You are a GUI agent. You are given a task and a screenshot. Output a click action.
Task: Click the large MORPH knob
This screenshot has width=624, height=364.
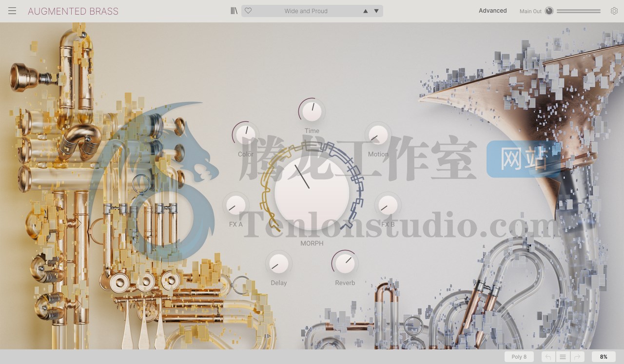point(312,193)
